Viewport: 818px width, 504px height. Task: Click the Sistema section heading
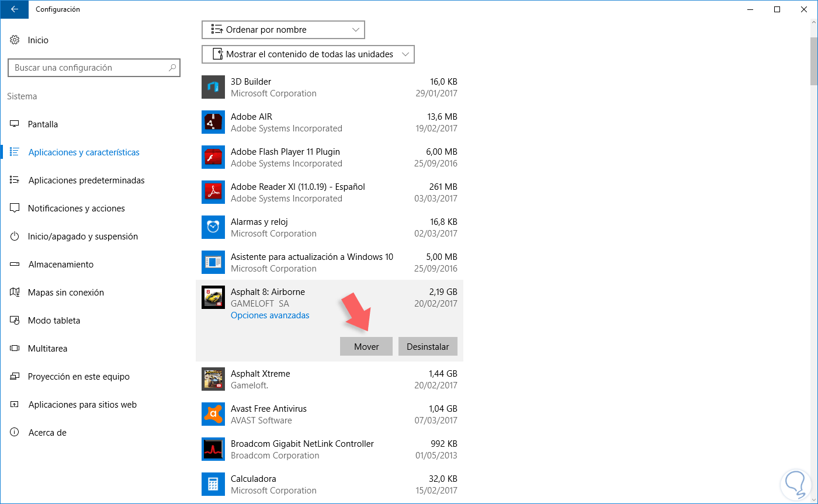click(x=22, y=96)
